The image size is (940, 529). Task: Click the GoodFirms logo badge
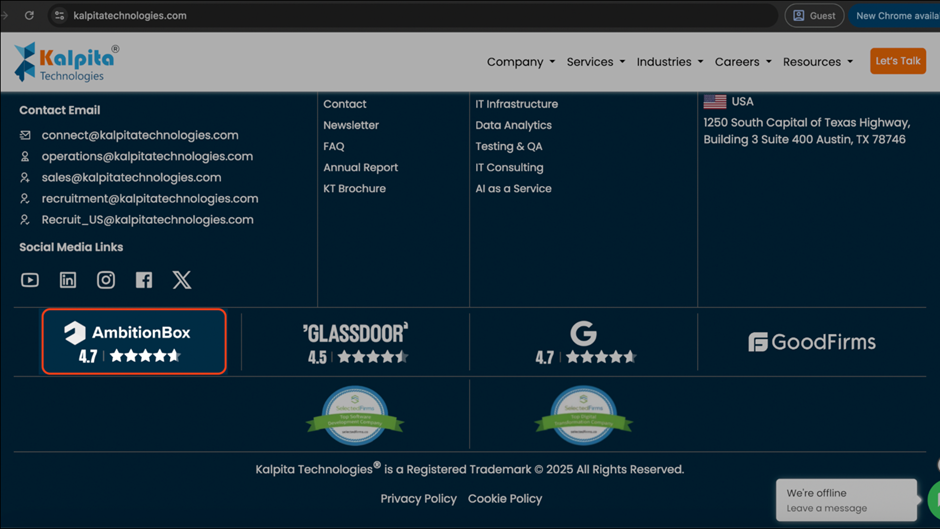(x=812, y=342)
